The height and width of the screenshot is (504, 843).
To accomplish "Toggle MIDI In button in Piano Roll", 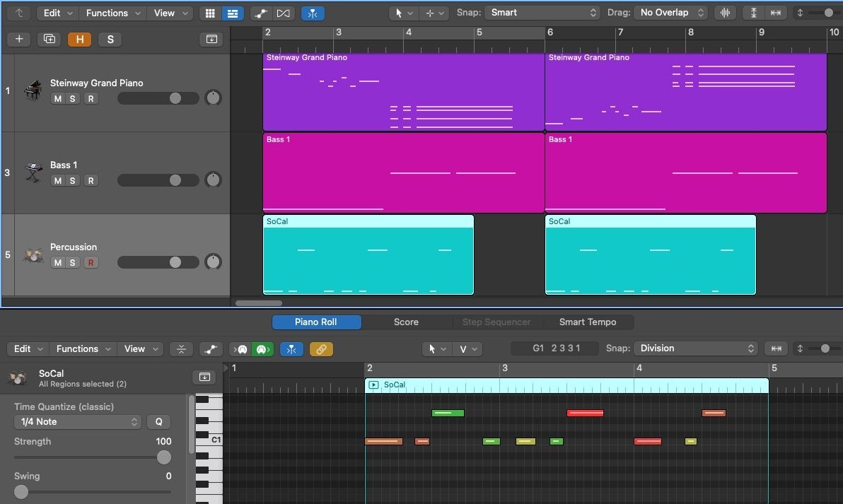I will pyautogui.click(x=240, y=349).
